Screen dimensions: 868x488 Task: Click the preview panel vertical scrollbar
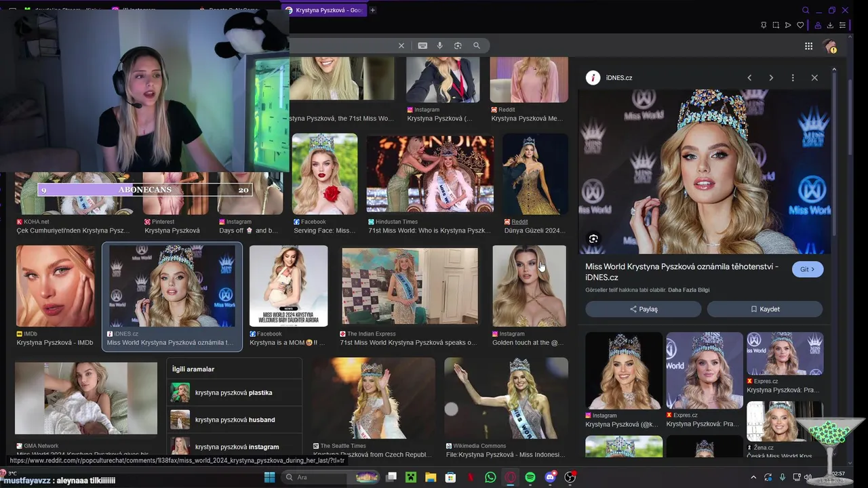[x=834, y=156]
